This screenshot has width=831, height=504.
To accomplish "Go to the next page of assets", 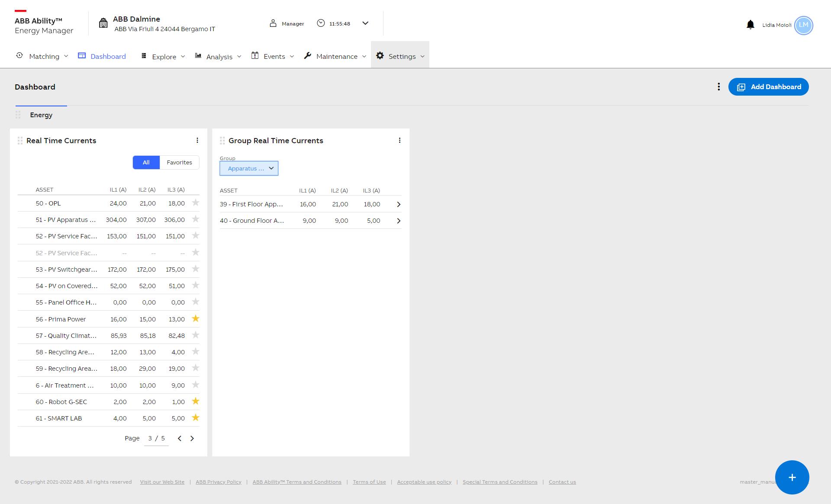I will click(192, 439).
